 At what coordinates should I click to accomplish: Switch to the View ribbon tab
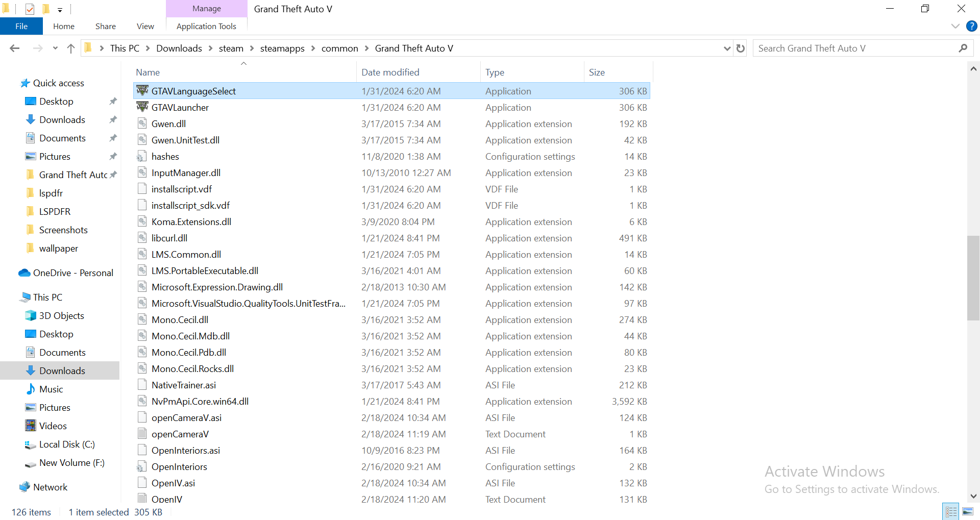pyautogui.click(x=145, y=26)
